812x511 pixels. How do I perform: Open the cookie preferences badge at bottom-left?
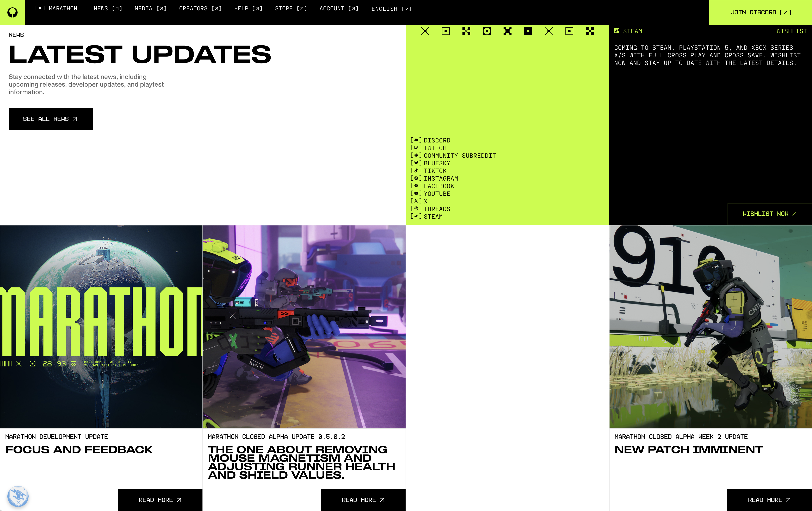18,496
